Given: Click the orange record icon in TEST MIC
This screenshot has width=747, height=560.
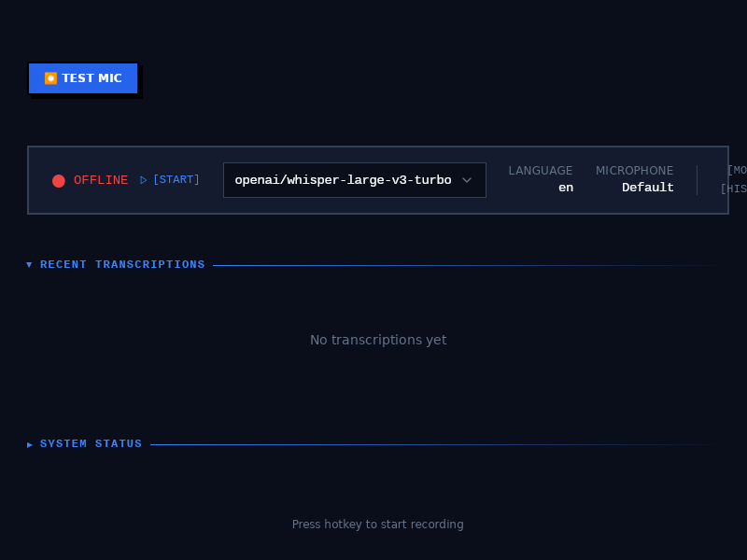Looking at the screenshot, I should (50, 78).
